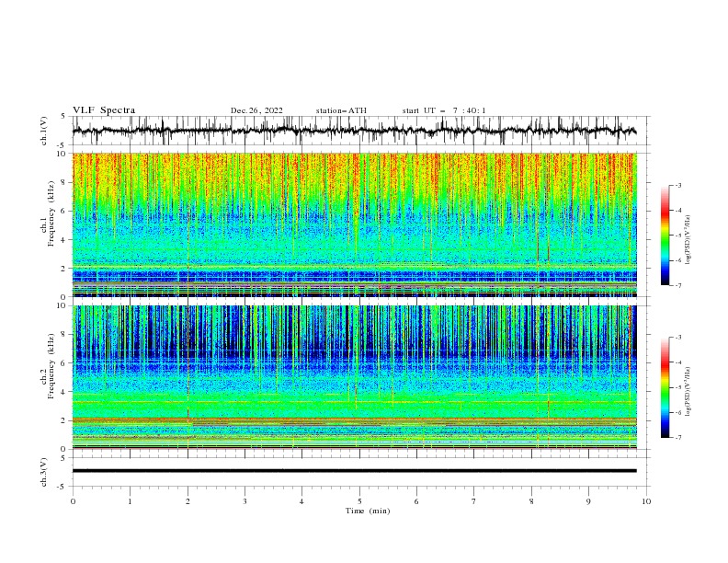Click the "VLF Spectra" title text
Viewport: 728px width, 563px height.
pyautogui.click(x=104, y=110)
